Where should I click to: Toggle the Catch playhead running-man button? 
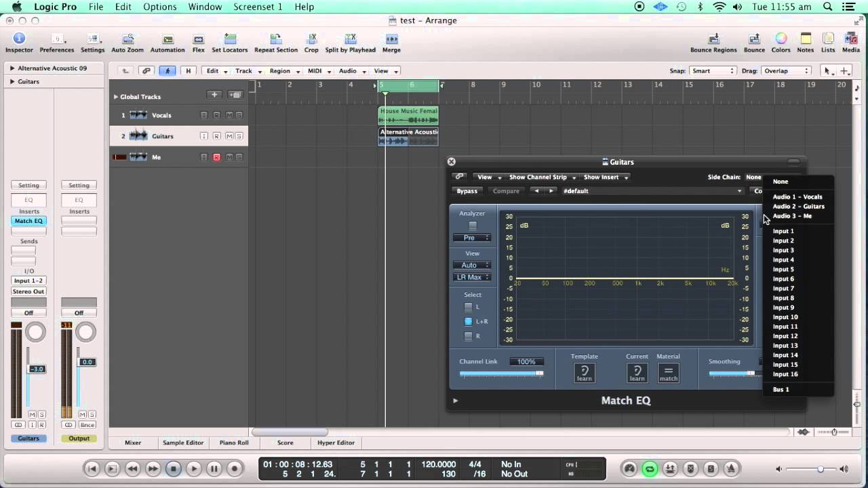[167, 70]
